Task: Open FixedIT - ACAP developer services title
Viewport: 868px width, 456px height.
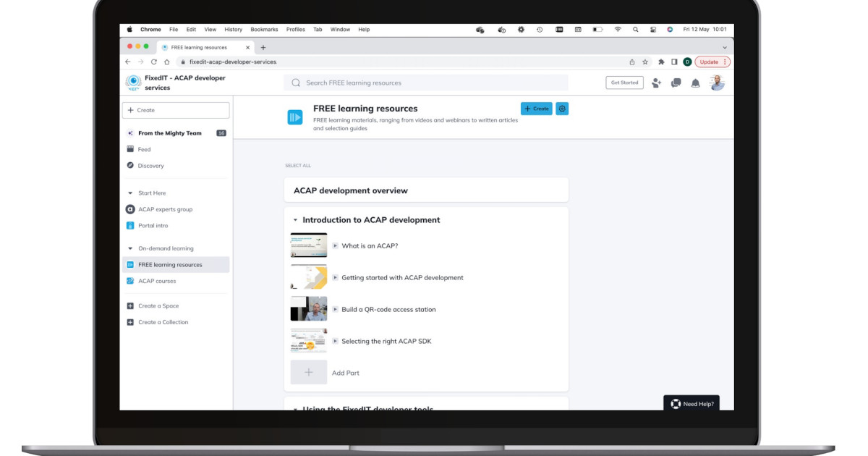Action: [185, 83]
